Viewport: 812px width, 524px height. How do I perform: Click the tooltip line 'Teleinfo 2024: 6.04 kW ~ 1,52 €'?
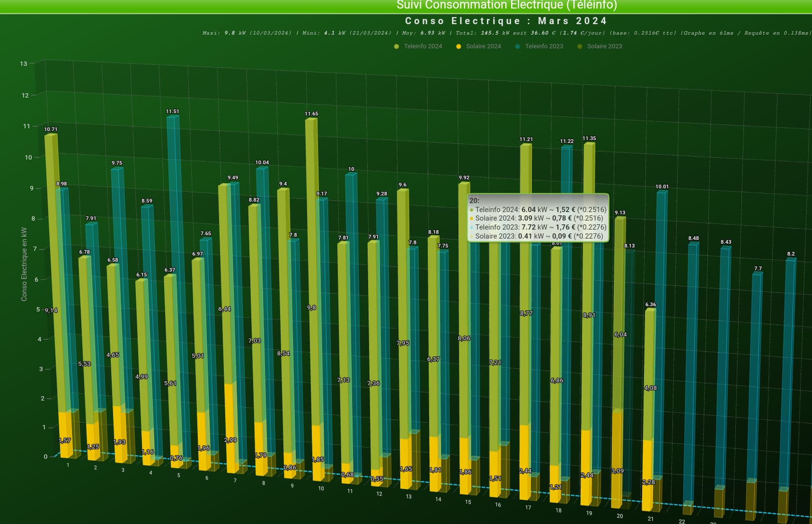click(538, 210)
